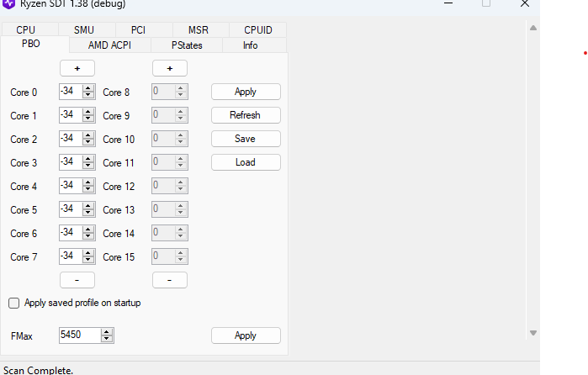Switch to the PStates tab
The width and height of the screenshot is (588, 375).
coord(187,45)
